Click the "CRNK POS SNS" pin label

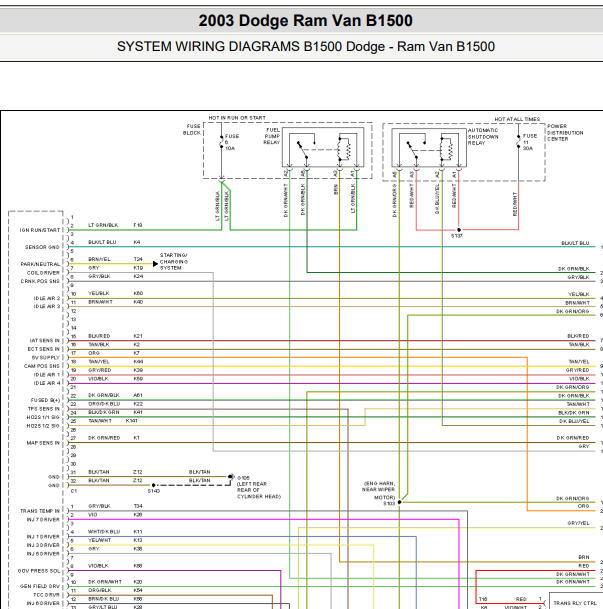coord(40,281)
